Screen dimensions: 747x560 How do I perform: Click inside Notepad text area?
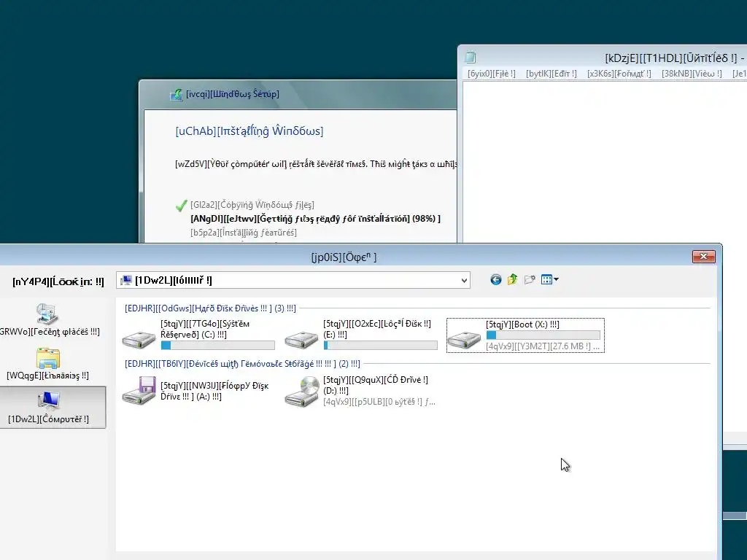(x=604, y=162)
